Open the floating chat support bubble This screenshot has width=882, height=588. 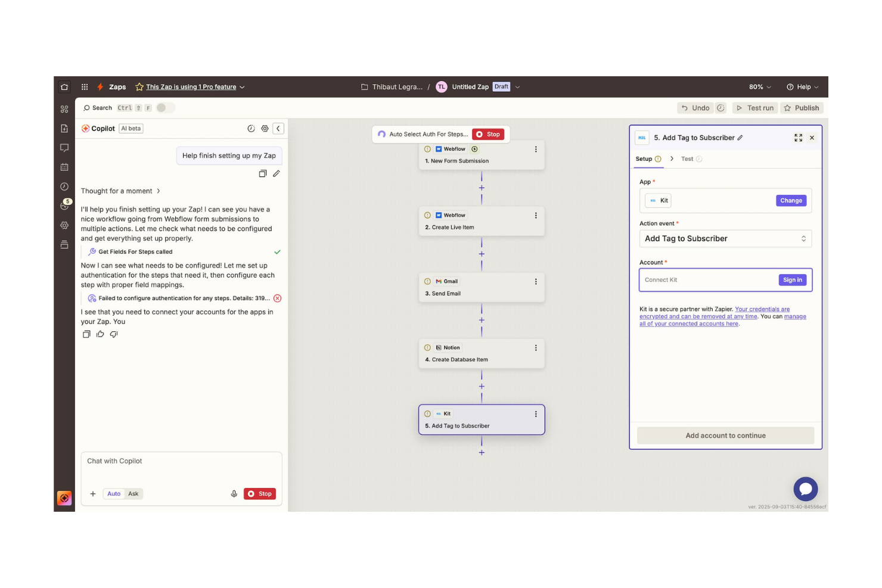[806, 489]
